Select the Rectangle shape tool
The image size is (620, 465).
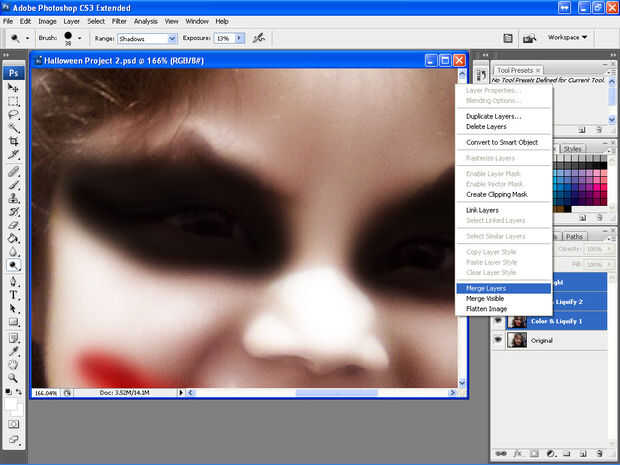click(13, 322)
